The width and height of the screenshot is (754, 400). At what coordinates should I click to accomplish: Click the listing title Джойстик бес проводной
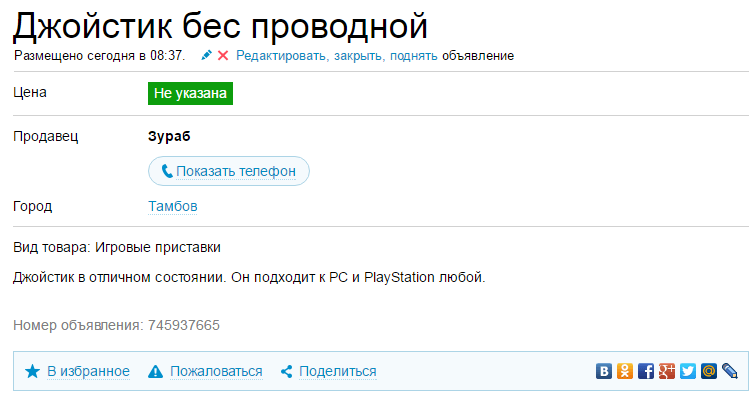pyautogui.click(x=220, y=26)
